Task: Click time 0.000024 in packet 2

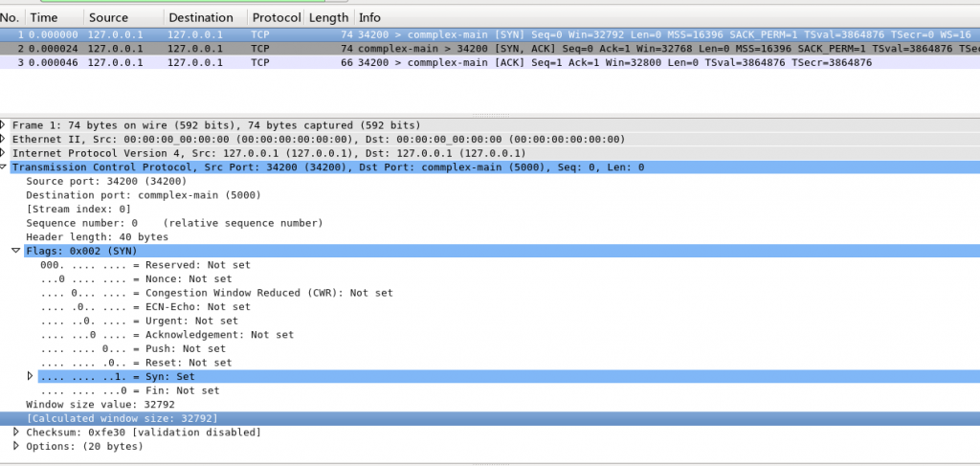Action: click(x=54, y=48)
